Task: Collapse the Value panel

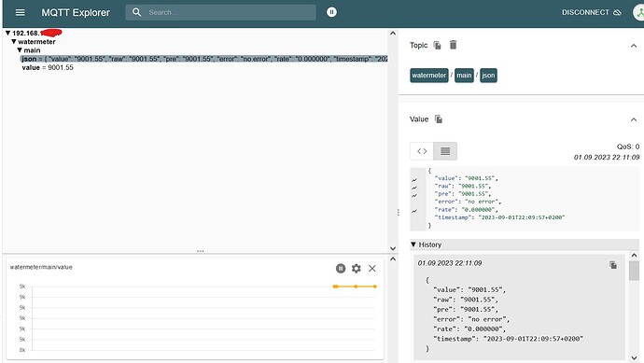Action: [x=634, y=119]
